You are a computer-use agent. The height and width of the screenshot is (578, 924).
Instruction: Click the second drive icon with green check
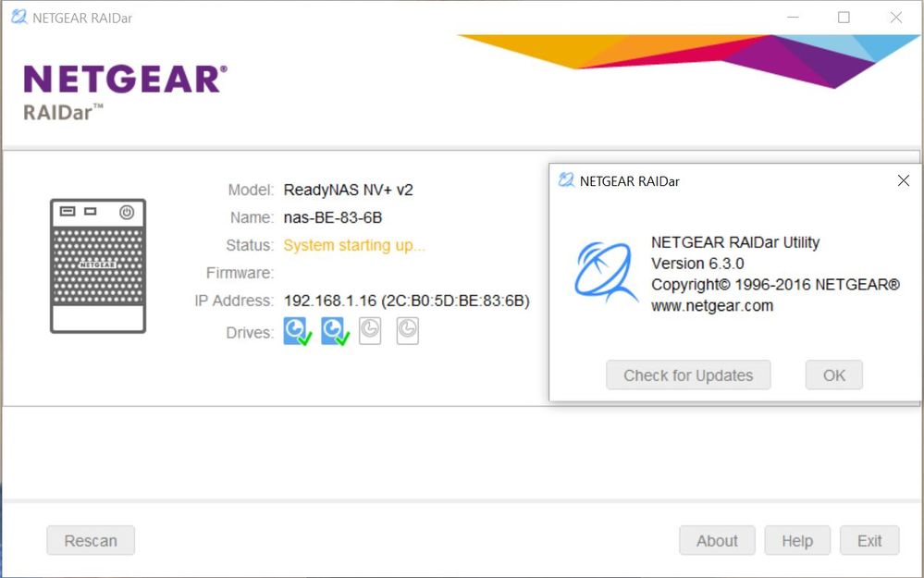[x=336, y=331]
